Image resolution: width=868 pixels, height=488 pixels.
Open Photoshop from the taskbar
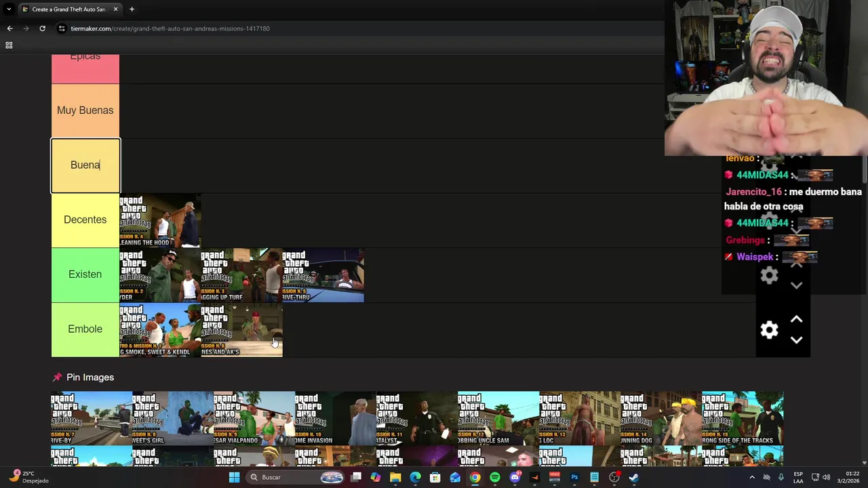(x=574, y=477)
